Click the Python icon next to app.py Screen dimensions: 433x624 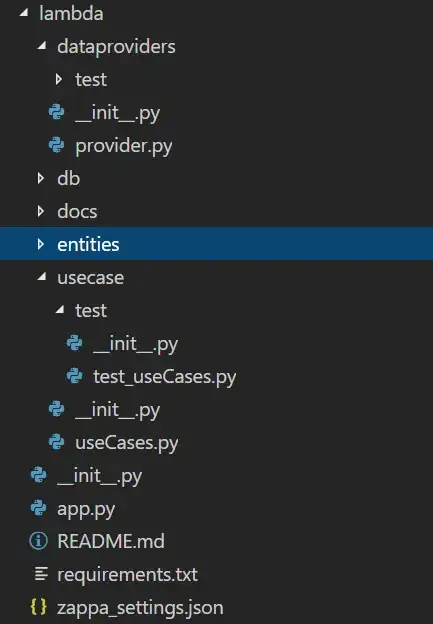pos(39,508)
